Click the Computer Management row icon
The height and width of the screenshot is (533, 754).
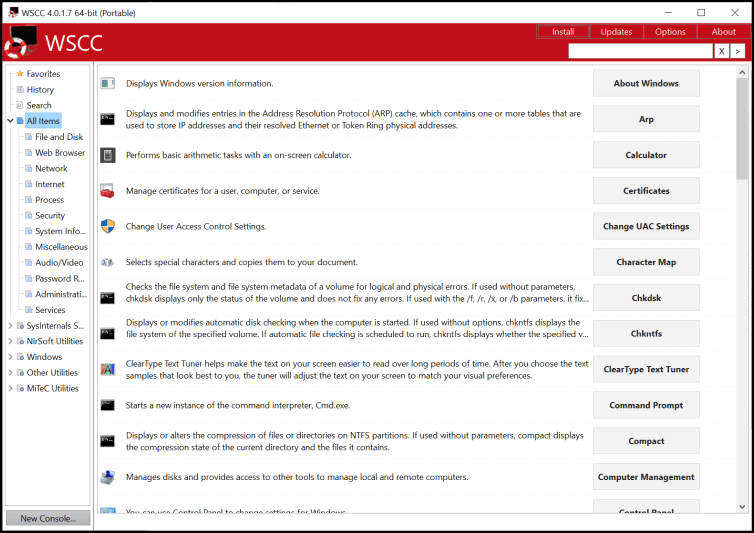pos(108,477)
